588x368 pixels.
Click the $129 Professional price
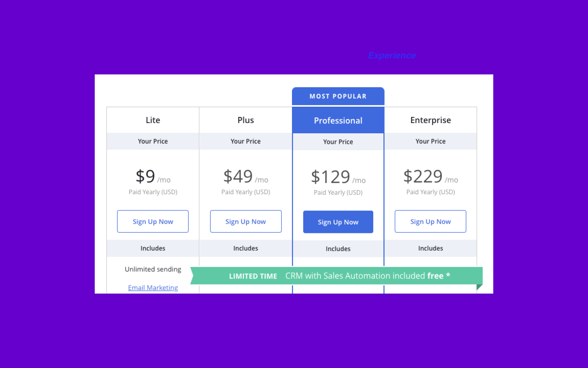pyautogui.click(x=331, y=176)
